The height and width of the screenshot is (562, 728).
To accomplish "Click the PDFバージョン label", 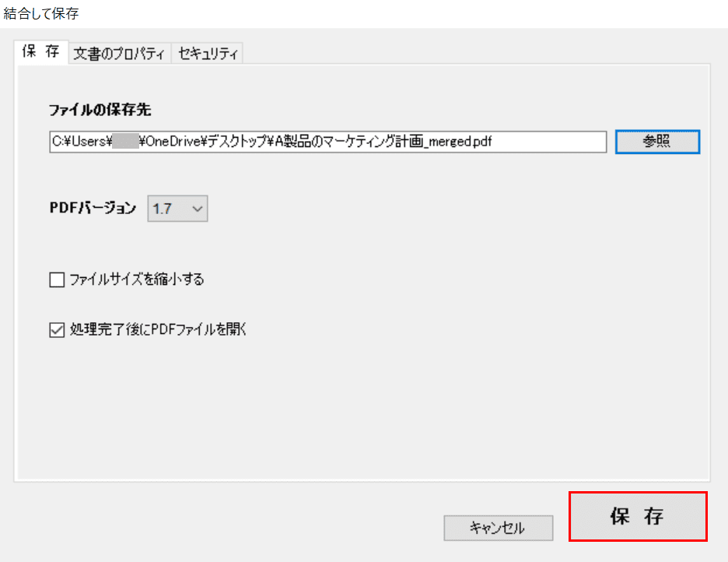I will (93, 208).
